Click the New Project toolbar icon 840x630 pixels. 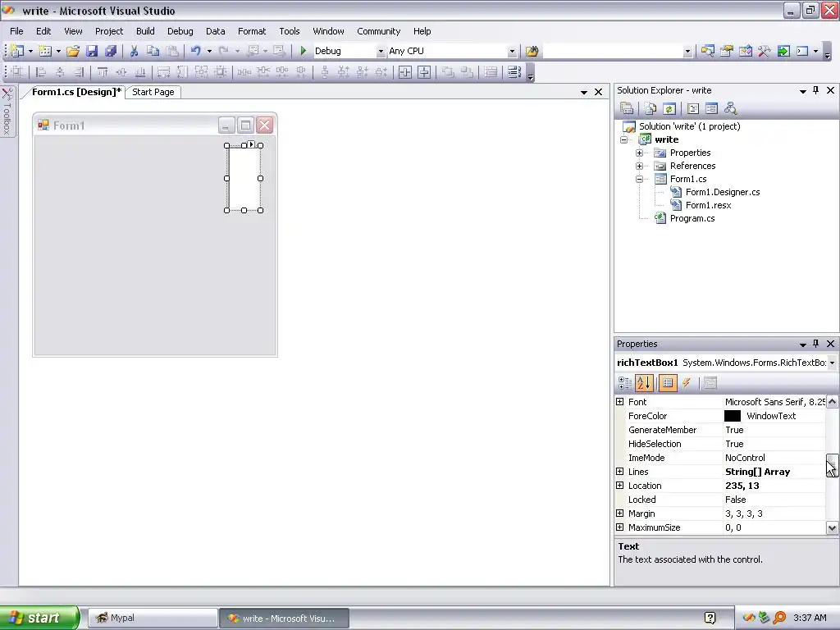click(17, 51)
